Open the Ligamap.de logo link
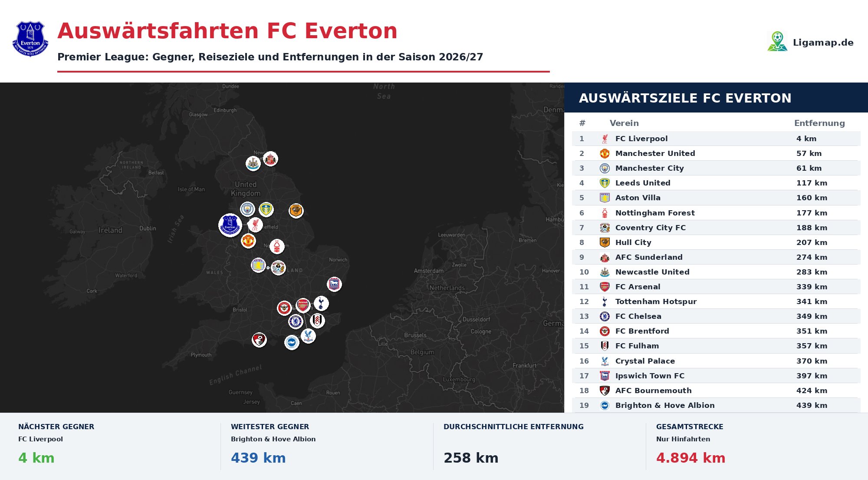 [810, 42]
